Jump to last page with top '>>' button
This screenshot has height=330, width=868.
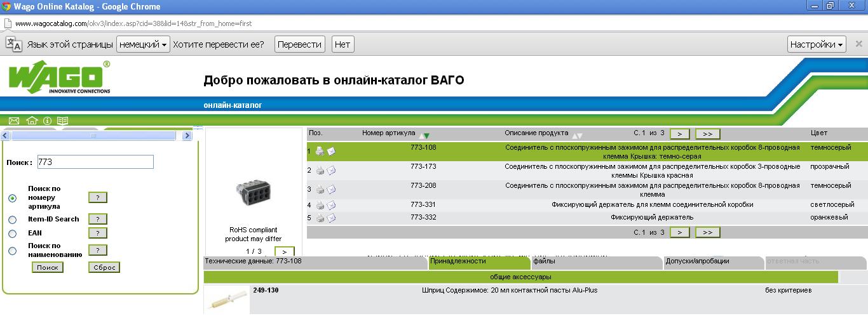708,134
